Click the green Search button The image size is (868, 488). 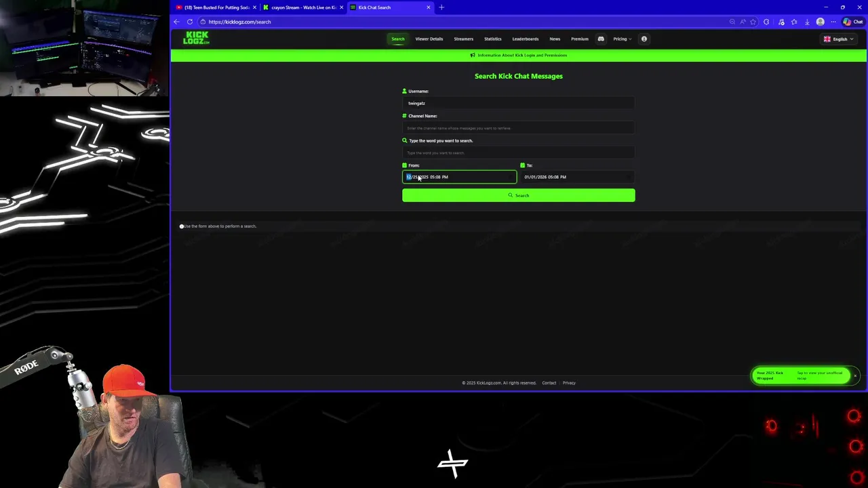(519, 195)
